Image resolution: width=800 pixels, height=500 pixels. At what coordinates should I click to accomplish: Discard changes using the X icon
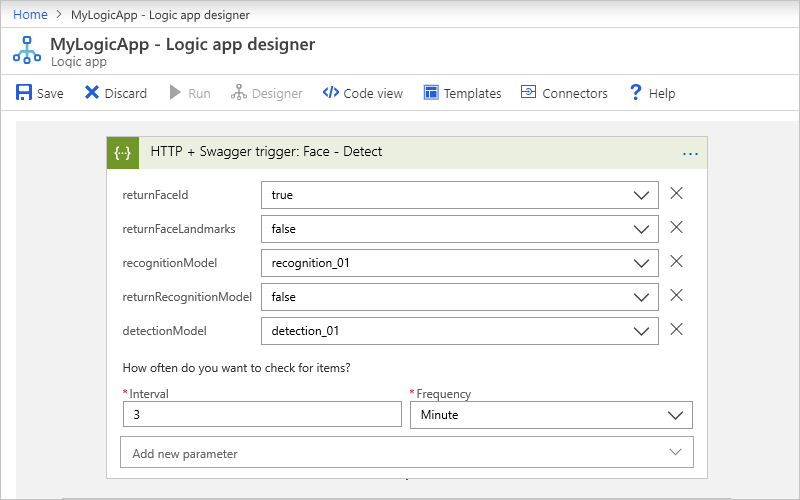(x=92, y=93)
